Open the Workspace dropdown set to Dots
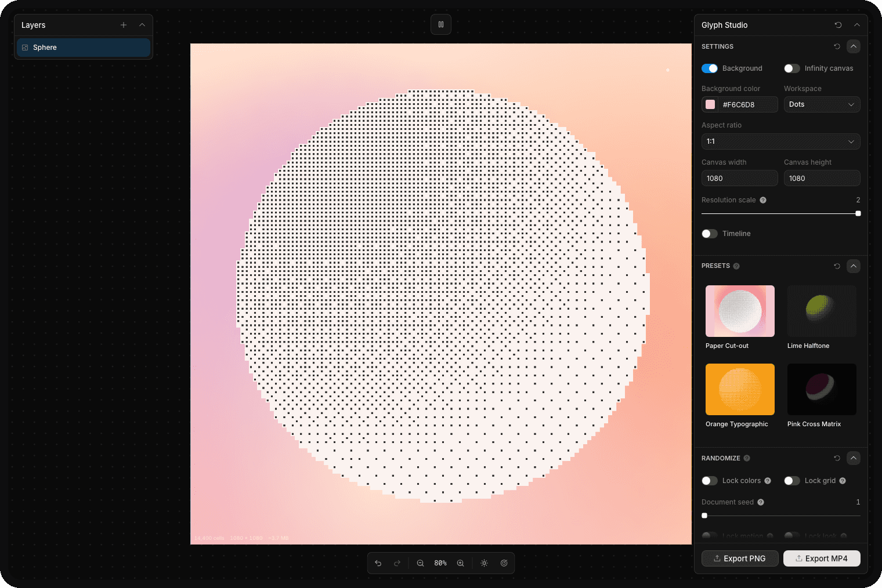 (822, 104)
